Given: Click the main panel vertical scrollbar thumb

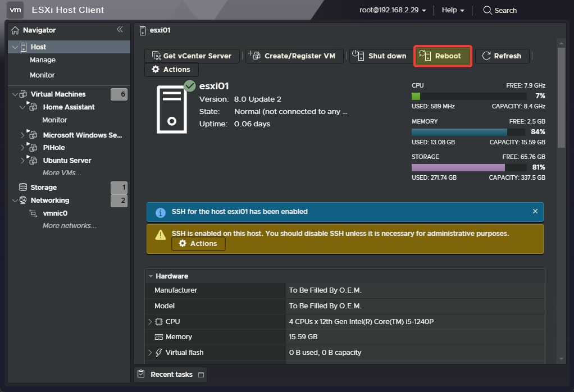Looking at the screenshot, I should [561, 97].
